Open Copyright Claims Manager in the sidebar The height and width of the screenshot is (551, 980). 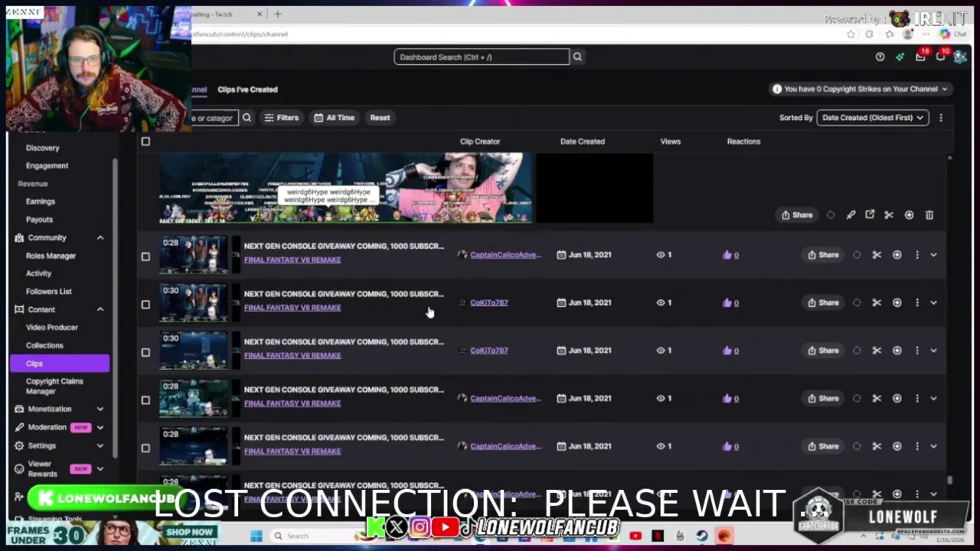(x=54, y=386)
